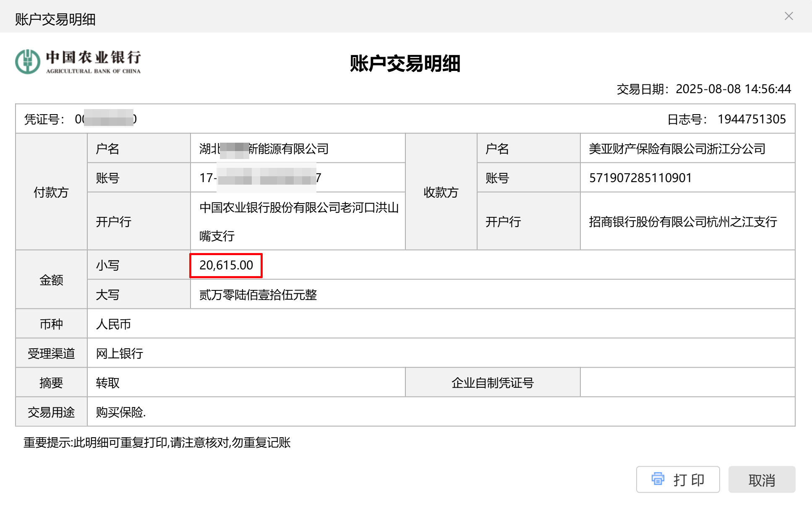Select the uppercase amount 贰万零陆佰壹拾伍元整

[258, 295]
